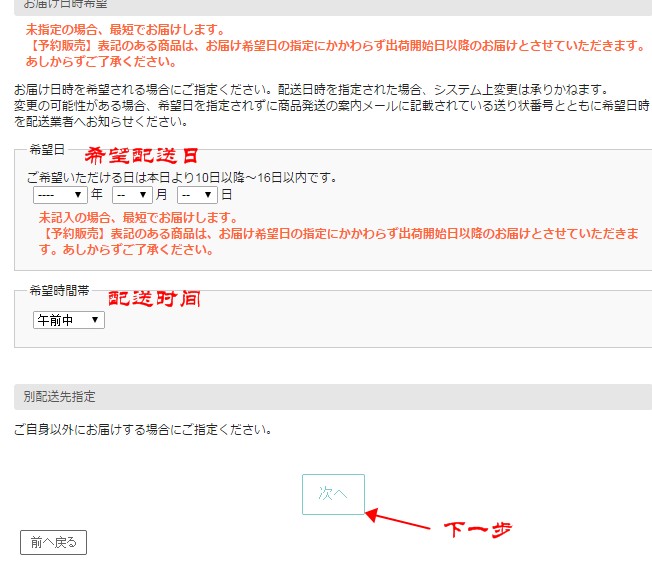Click the 希望時間帯 fieldset legend
This screenshot has height=574, width=652.
tap(59, 291)
